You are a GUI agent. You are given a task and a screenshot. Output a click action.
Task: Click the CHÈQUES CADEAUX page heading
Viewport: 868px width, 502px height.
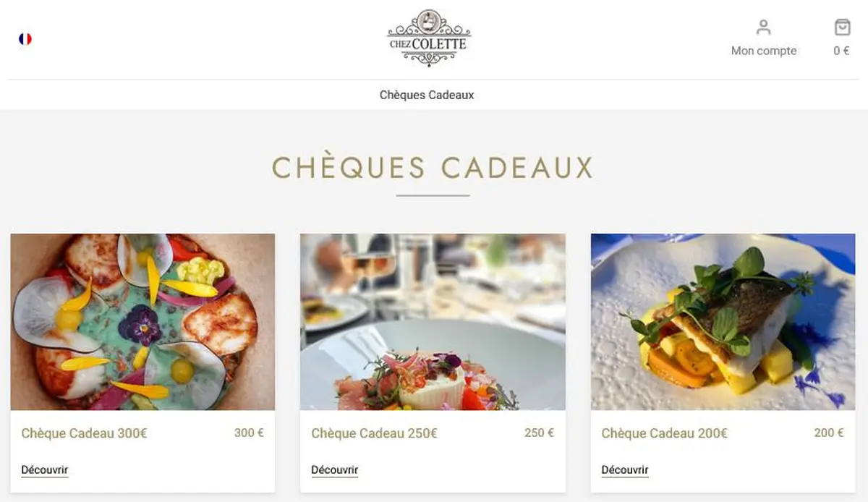(x=433, y=168)
